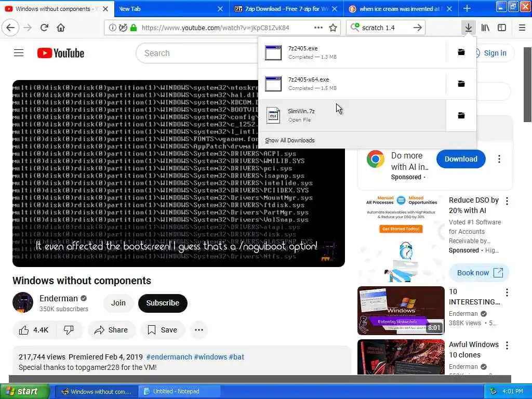Open the 10 INTERESTING Windows video thumbnail
Viewport: 532px width, 399px height.
401,311
